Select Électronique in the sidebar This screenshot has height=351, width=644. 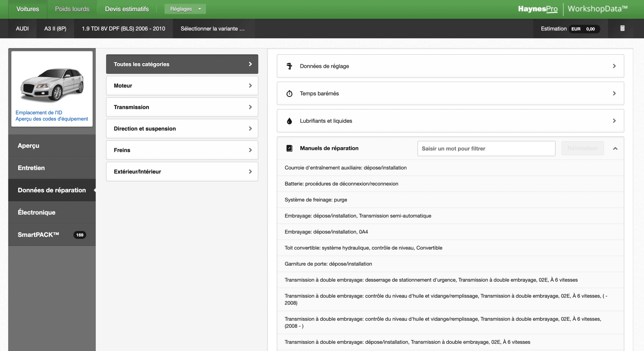tap(37, 212)
